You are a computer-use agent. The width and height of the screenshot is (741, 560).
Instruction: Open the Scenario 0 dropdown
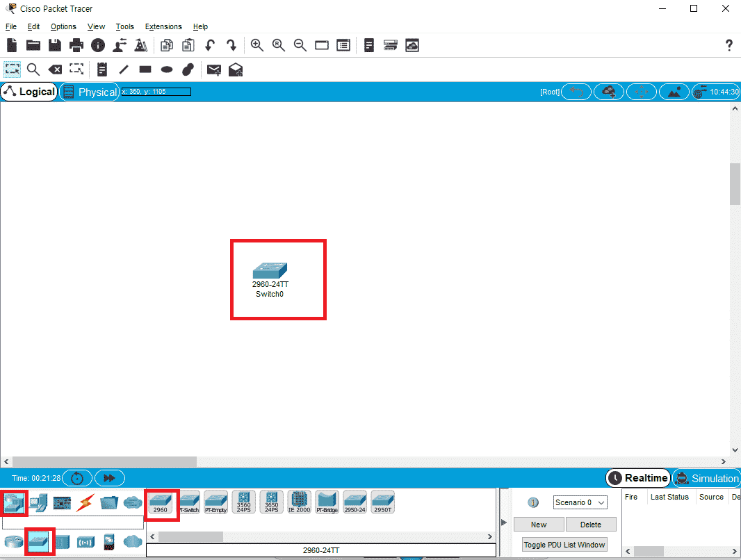tap(580, 502)
